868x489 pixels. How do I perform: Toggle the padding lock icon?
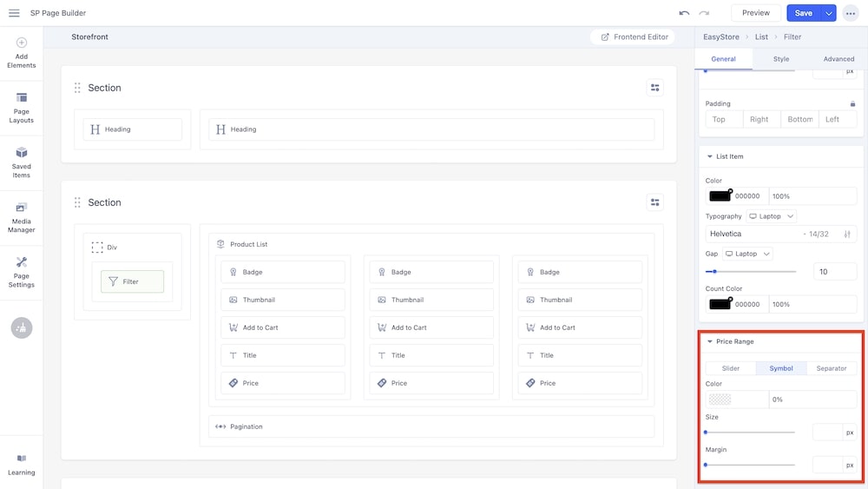(852, 103)
